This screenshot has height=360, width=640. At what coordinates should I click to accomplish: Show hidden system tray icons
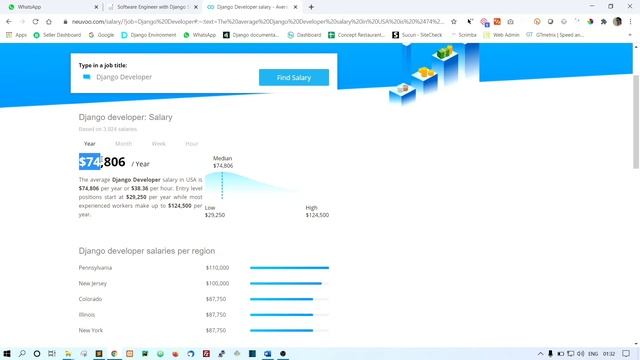point(540,353)
